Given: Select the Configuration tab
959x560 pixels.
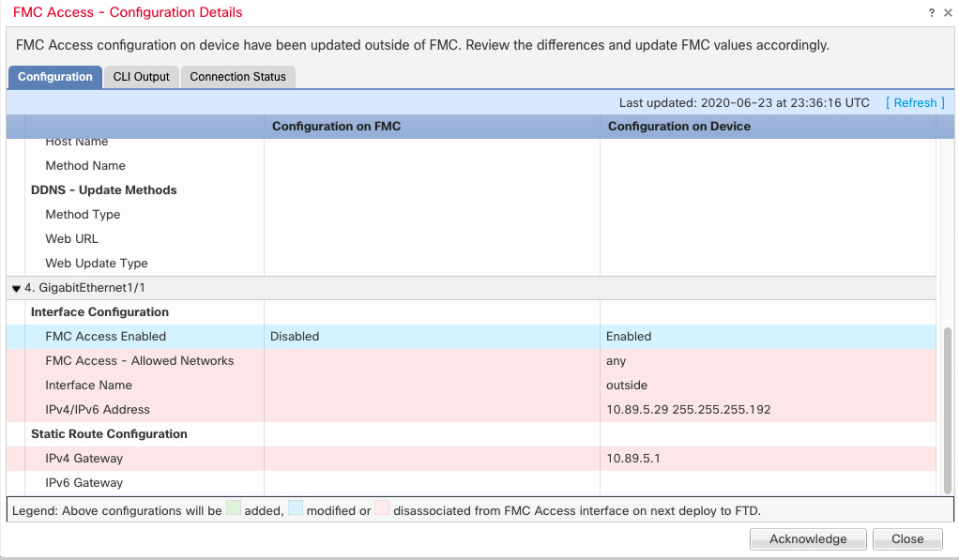Looking at the screenshot, I should click(54, 77).
